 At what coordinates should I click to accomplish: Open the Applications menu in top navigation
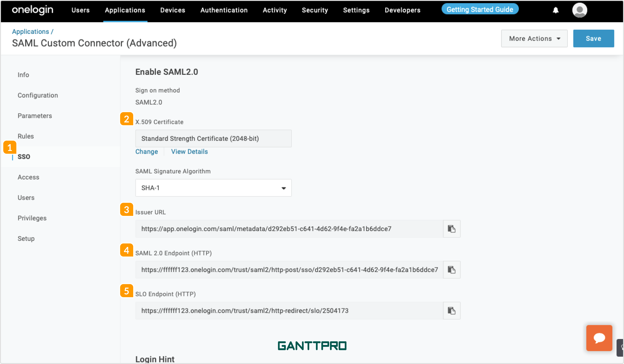pyautogui.click(x=125, y=10)
